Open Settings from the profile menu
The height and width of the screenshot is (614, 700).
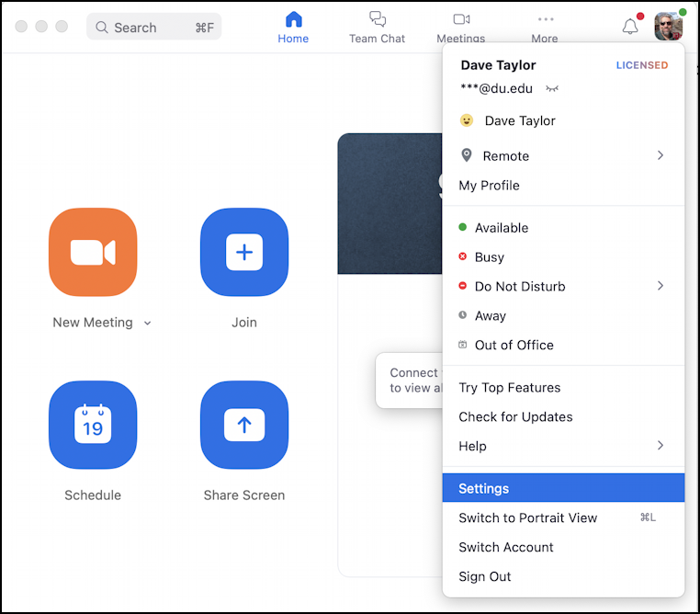click(563, 488)
